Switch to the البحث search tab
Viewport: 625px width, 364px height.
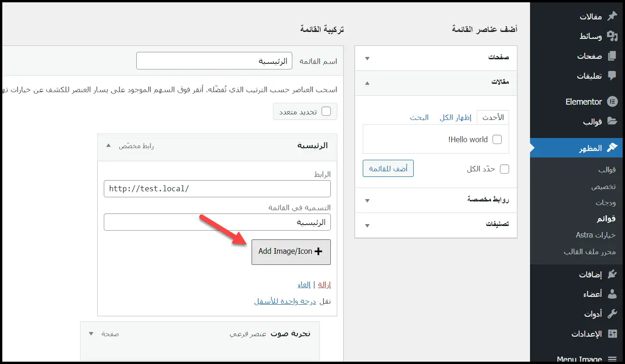[x=419, y=117]
